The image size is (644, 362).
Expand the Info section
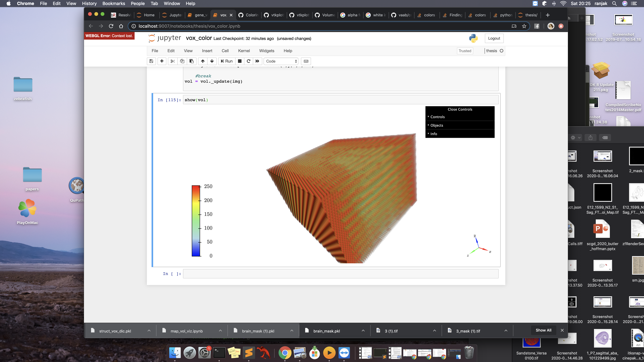460,134
